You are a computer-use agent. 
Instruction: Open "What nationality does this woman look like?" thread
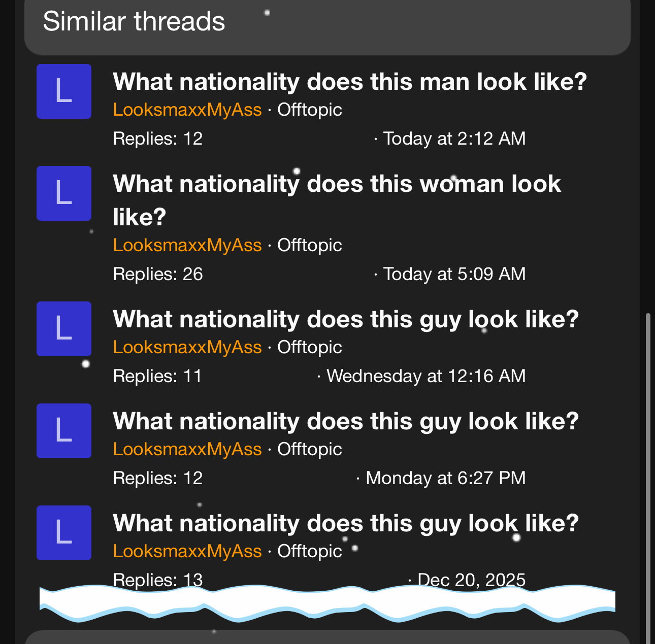pyautogui.click(x=337, y=184)
